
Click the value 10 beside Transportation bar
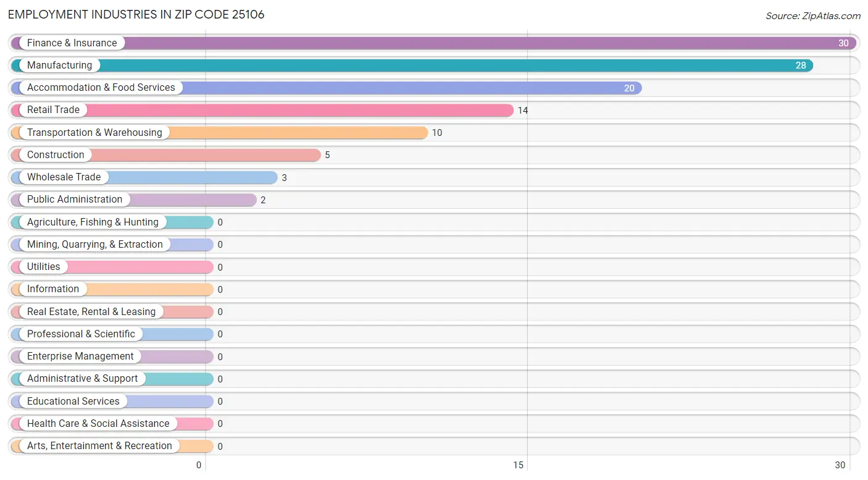[437, 133]
